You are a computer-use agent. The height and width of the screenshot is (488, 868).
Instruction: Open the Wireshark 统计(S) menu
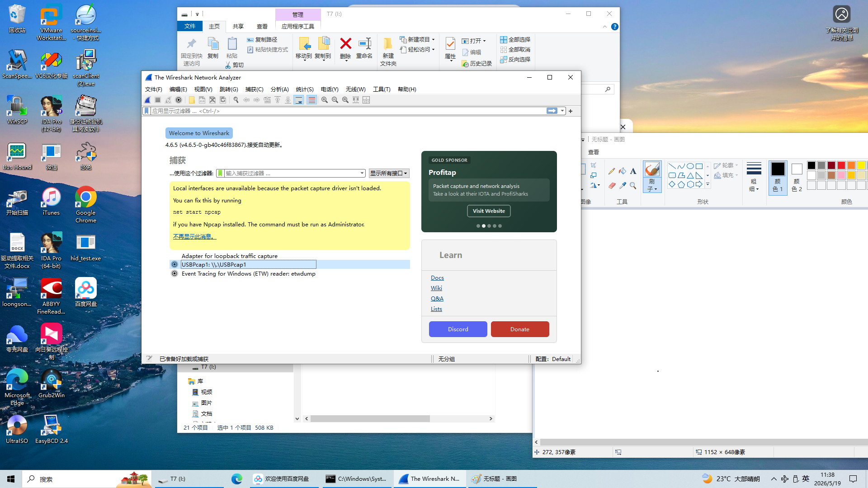[305, 89]
